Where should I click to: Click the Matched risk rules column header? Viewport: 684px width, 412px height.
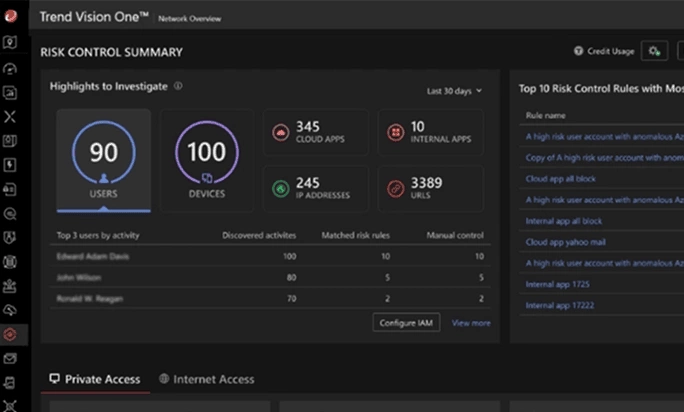[x=356, y=235]
